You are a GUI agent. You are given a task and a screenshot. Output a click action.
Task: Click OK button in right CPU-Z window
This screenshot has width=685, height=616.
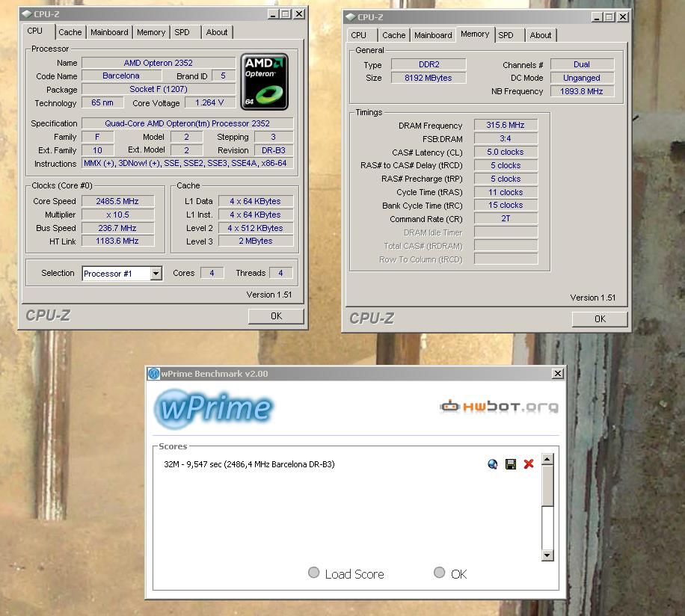point(600,319)
